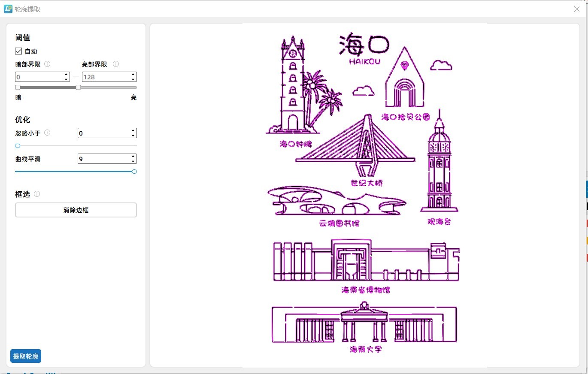Open the 亮部界限 info tooltip icon

pos(115,64)
